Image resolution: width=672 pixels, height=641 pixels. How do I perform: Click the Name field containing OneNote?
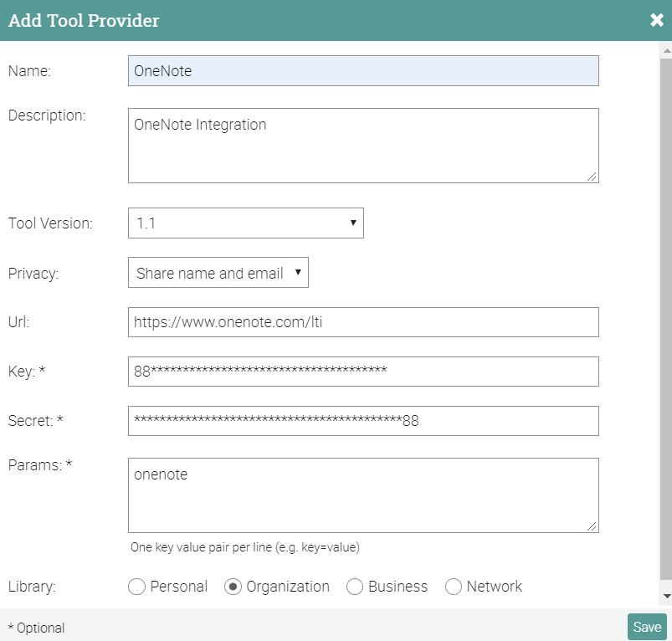click(363, 70)
